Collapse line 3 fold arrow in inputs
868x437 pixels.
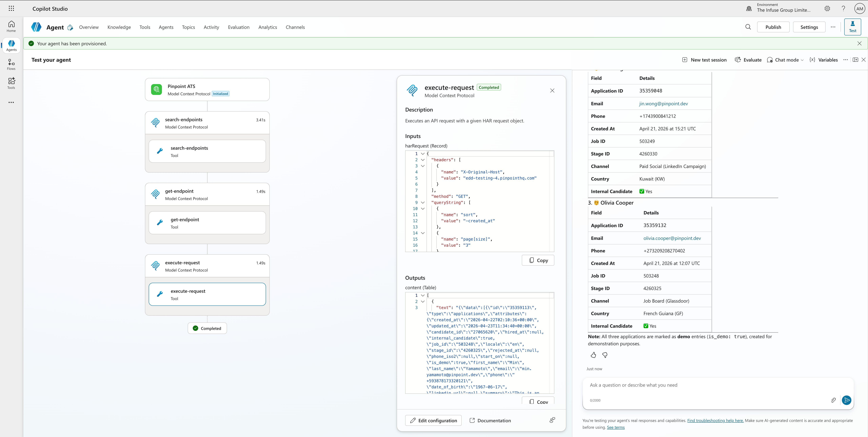click(x=422, y=166)
